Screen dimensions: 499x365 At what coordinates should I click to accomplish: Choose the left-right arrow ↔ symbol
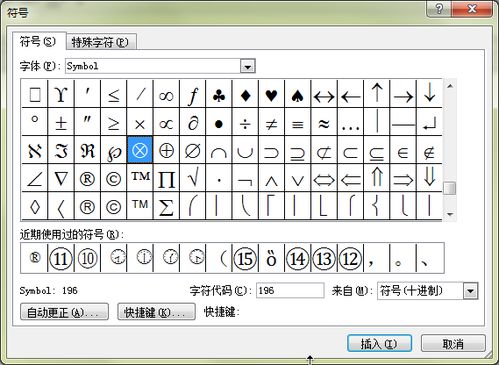click(x=324, y=94)
